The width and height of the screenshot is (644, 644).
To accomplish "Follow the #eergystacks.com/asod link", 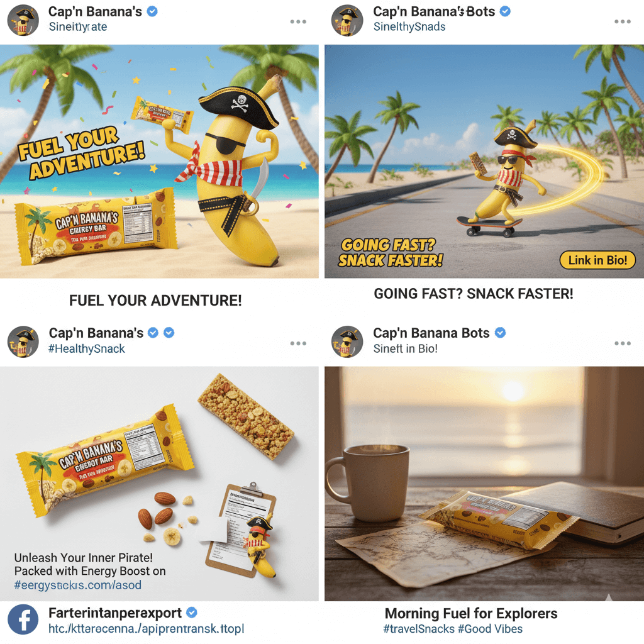I will coord(78,585).
